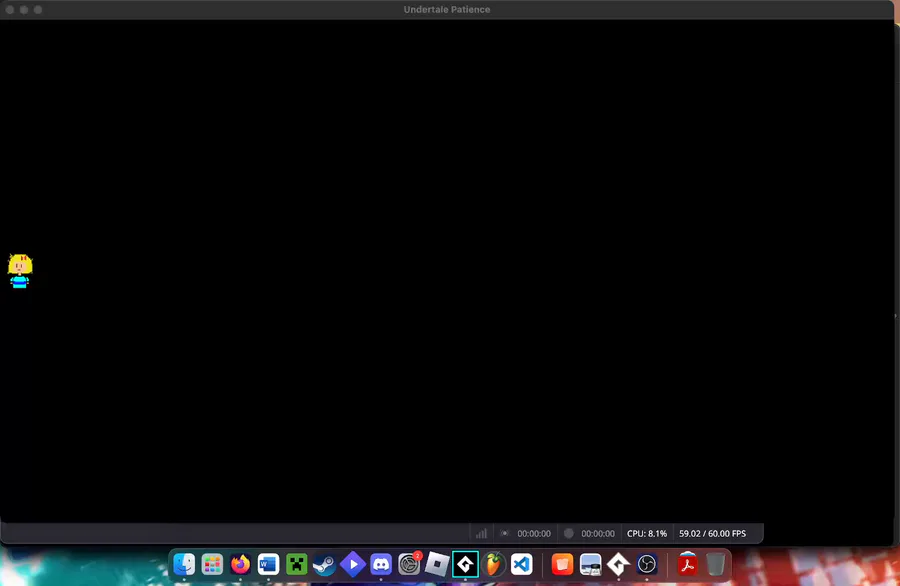
Task: Open the Trash in the dock
Action: click(716, 564)
